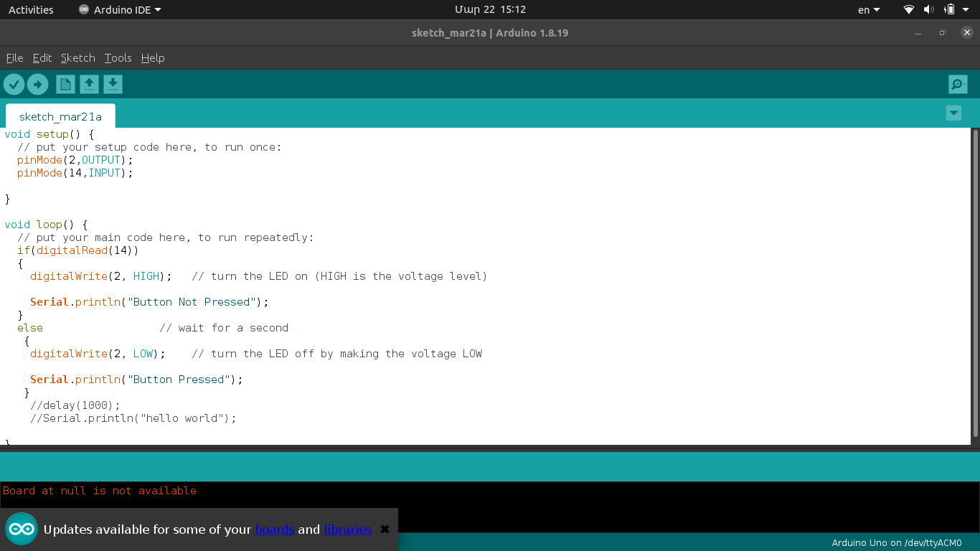Screen dimensions: 980x551
Task: Click the '// wait for a second' comment
Action: pos(224,328)
